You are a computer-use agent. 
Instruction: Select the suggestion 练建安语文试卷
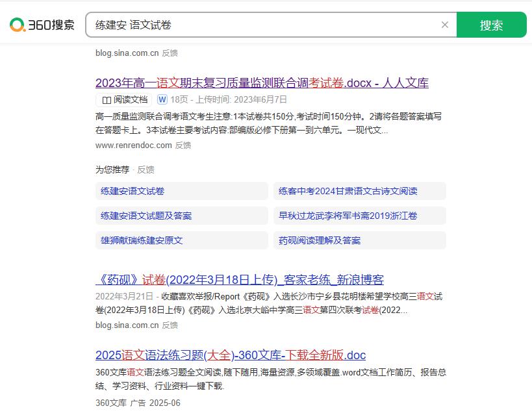(182, 191)
